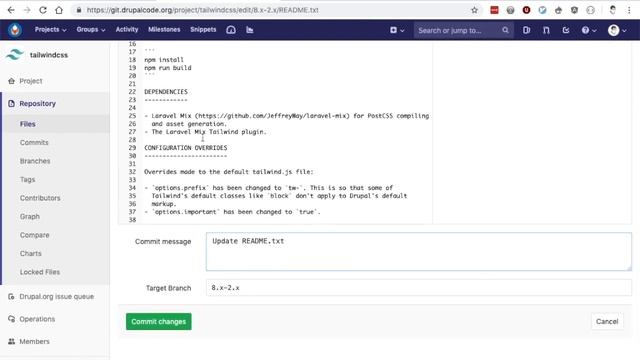Open Commits in the sidebar
The height and width of the screenshot is (360, 640).
click(x=34, y=142)
